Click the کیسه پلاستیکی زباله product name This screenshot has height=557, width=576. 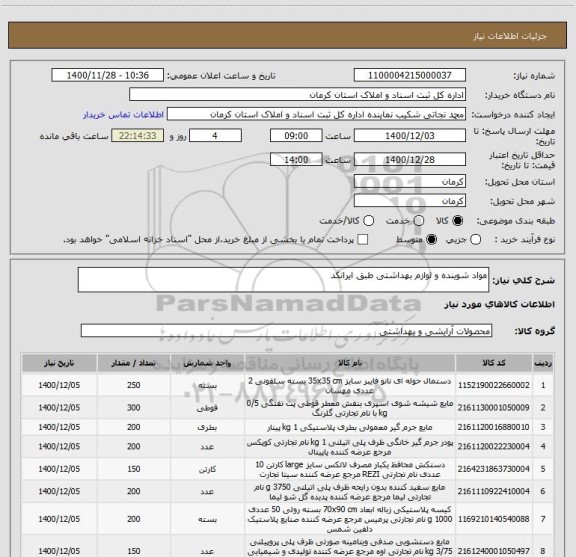coord(349,519)
